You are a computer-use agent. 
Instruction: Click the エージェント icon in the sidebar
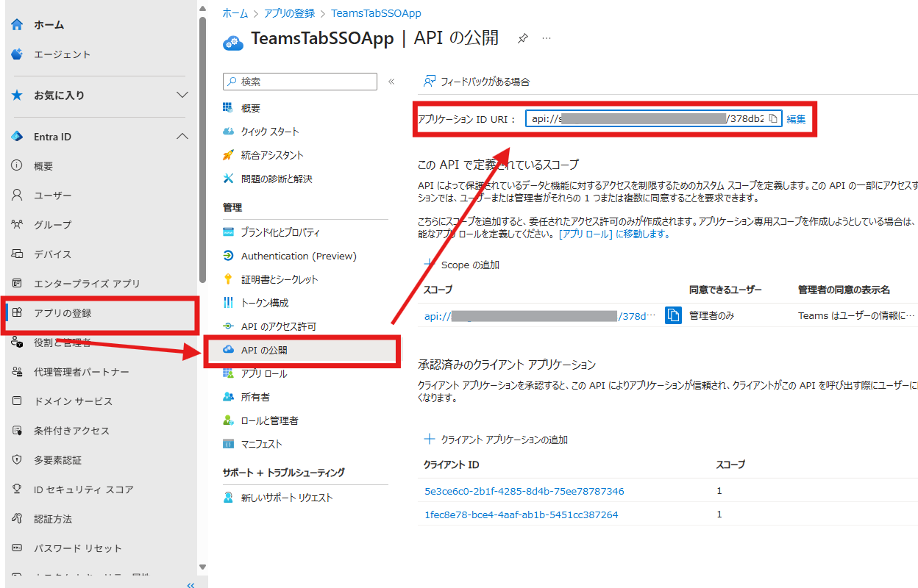pos(17,54)
